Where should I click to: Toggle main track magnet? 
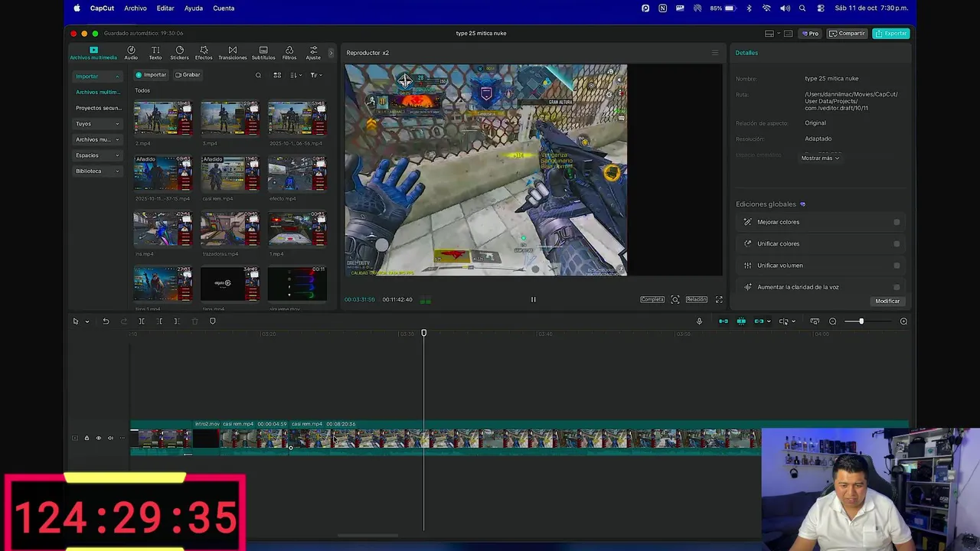(x=723, y=321)
